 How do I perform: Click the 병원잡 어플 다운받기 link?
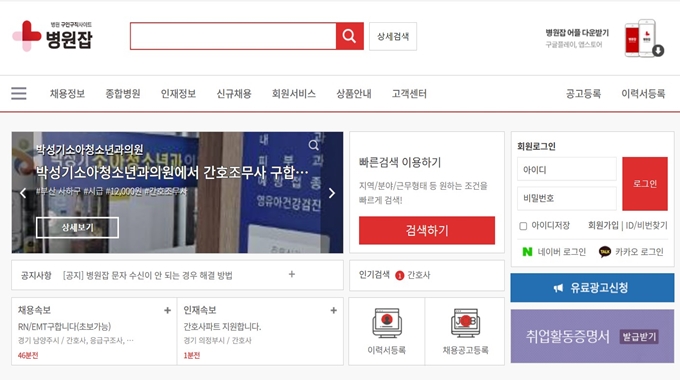tap(577, 33)
